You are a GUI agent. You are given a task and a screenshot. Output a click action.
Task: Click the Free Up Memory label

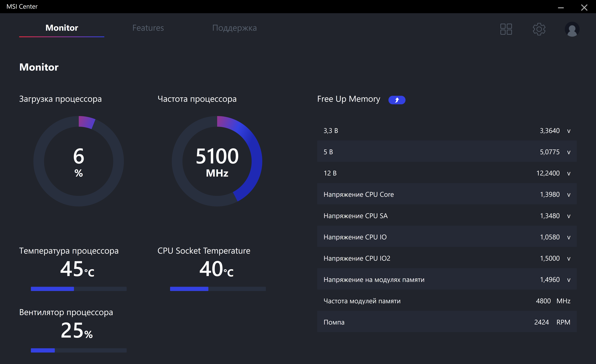348,99
